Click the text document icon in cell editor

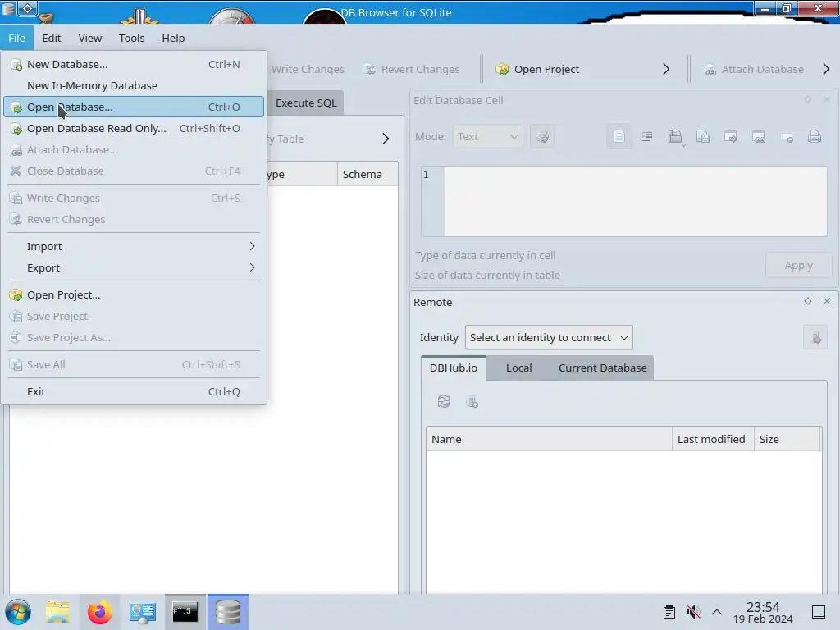pyautogui.click(x=619, y=137)
